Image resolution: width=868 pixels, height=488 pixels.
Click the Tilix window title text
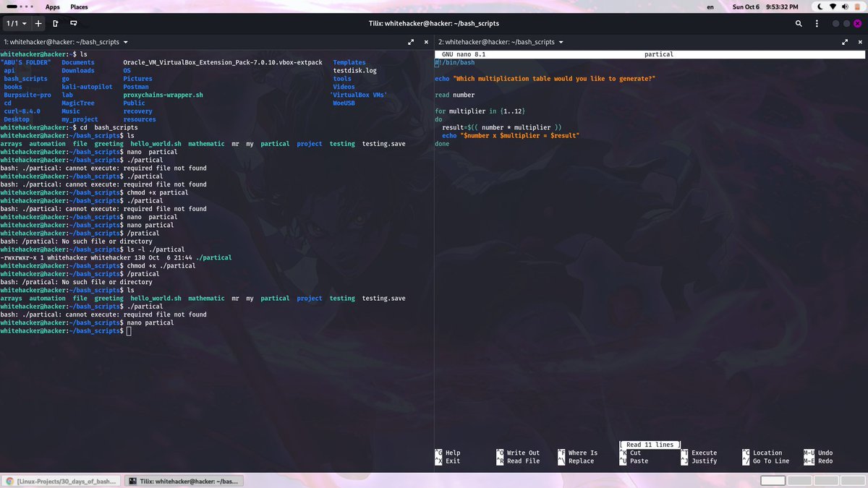click(x=433, y=23)
